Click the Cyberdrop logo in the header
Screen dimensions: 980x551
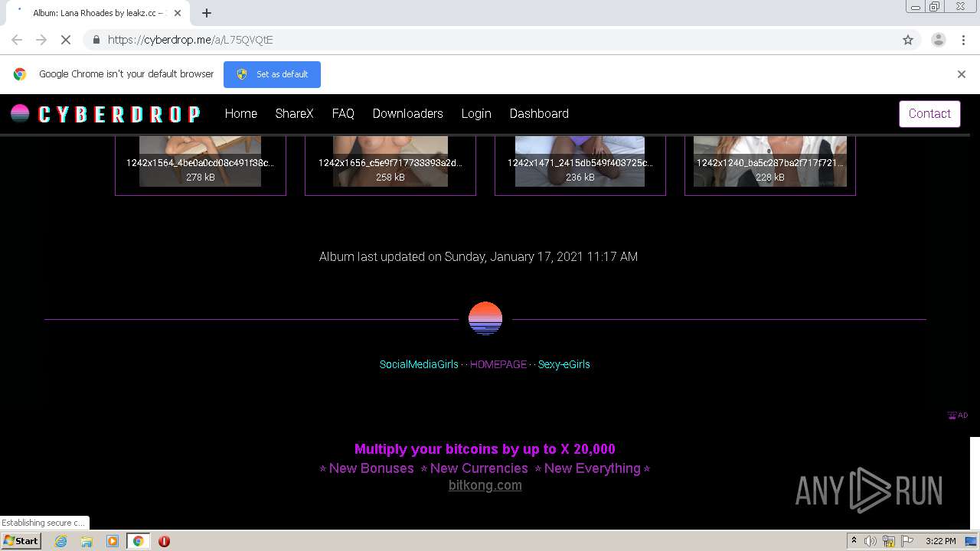[106, 114]
